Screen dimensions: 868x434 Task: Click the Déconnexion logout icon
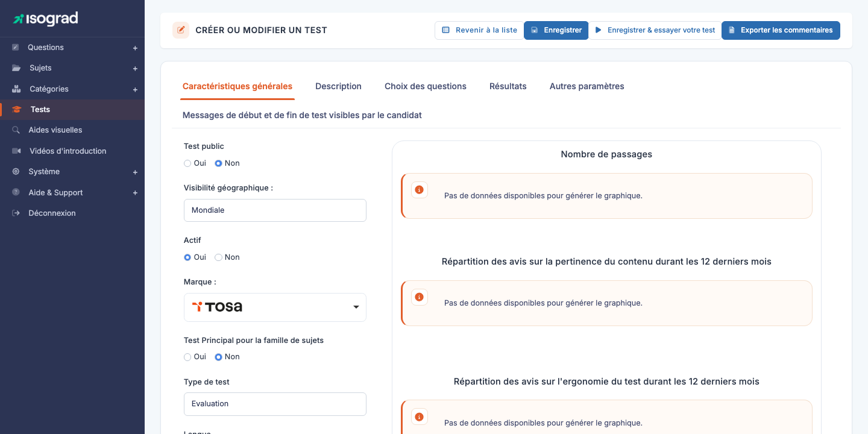16,213
